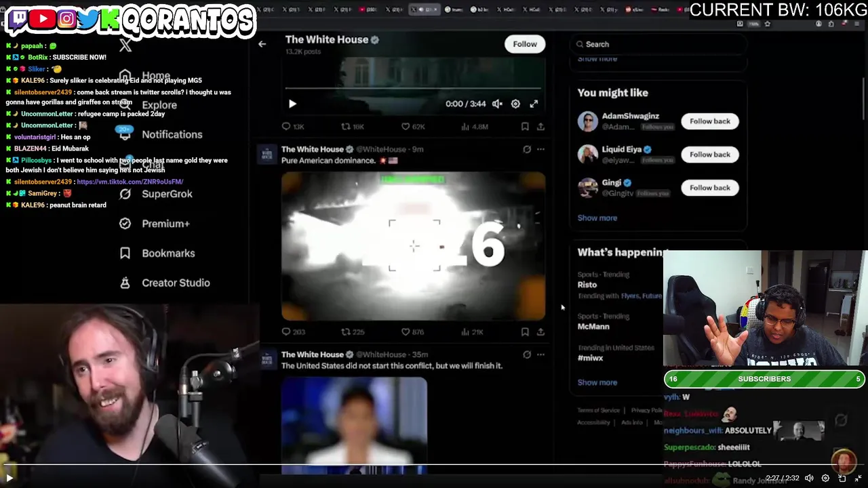Expand 'Show more' under You might like
Image resolution: width=868 pixels, height=488 pixels.
597,218
